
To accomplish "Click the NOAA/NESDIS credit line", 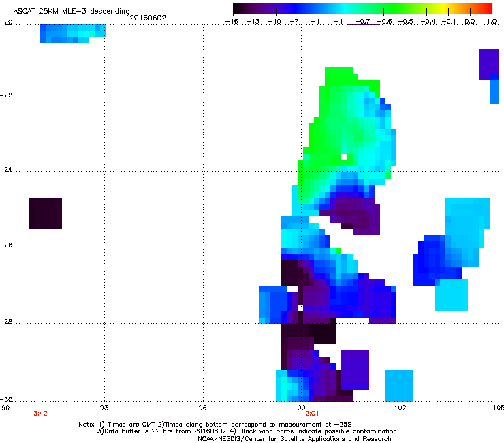I will pyautogui.click(x=294, y=439).
